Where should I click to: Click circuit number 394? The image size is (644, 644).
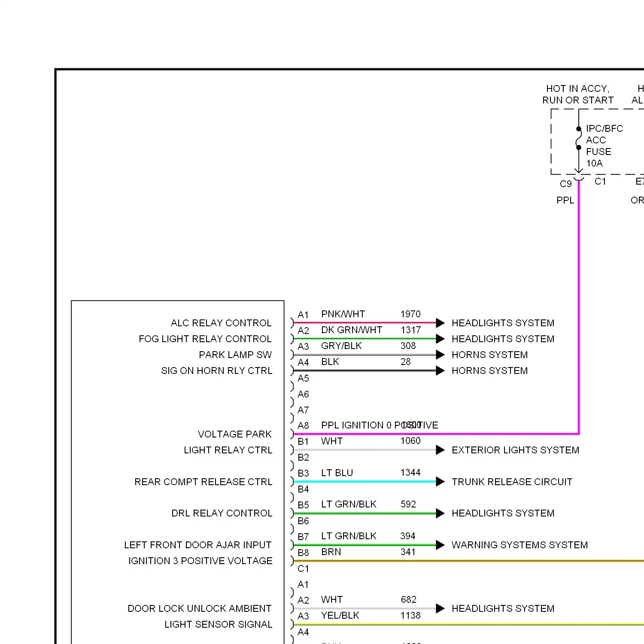(408, 536)
